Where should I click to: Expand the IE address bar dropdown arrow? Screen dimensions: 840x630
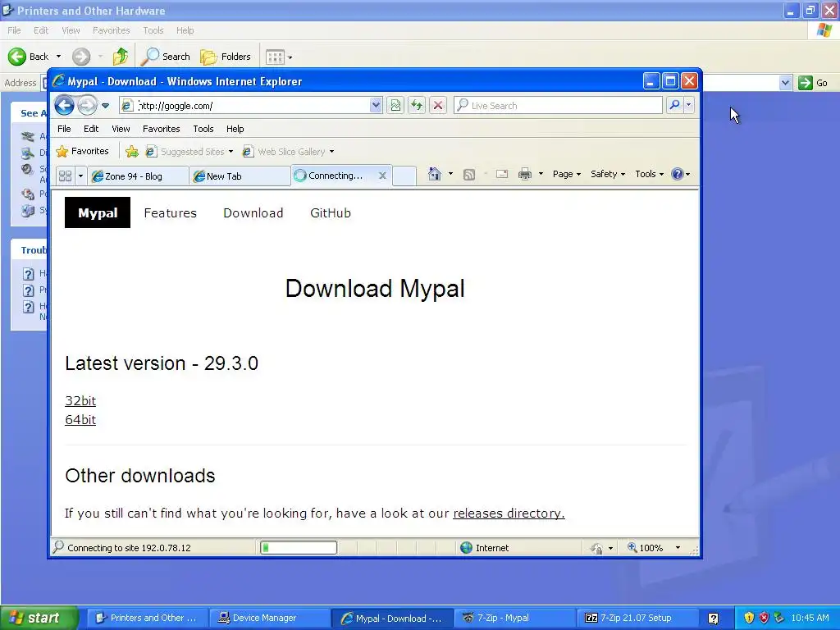pos(376,106)
